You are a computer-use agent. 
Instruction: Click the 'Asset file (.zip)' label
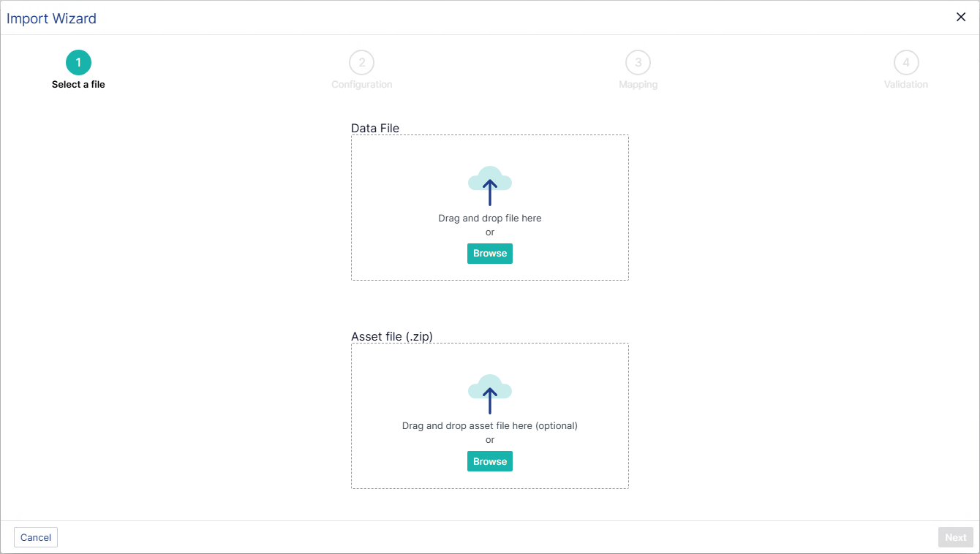point(392,336)
